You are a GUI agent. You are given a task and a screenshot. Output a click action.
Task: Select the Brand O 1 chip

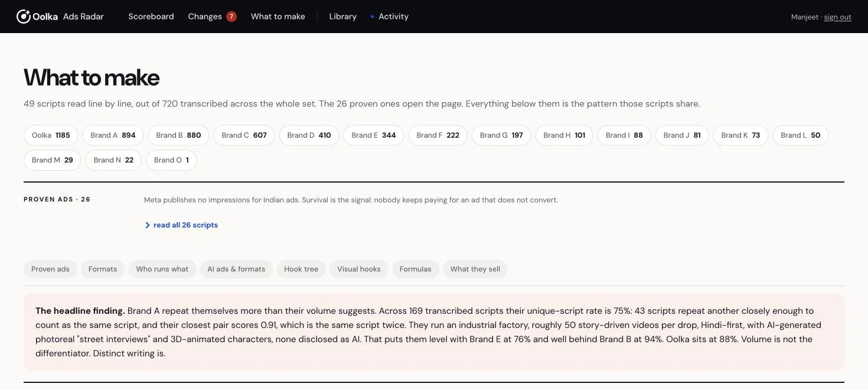coord(171,160)
